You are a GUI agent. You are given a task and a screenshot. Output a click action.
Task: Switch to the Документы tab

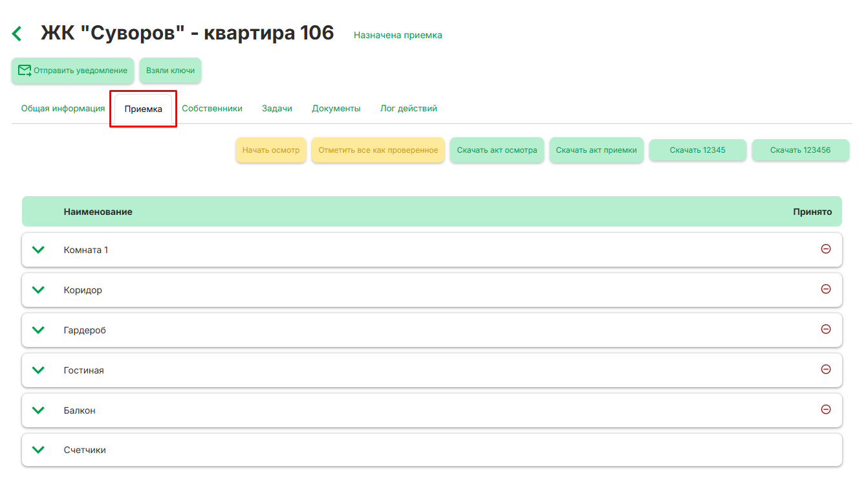[x=336, y=109]
